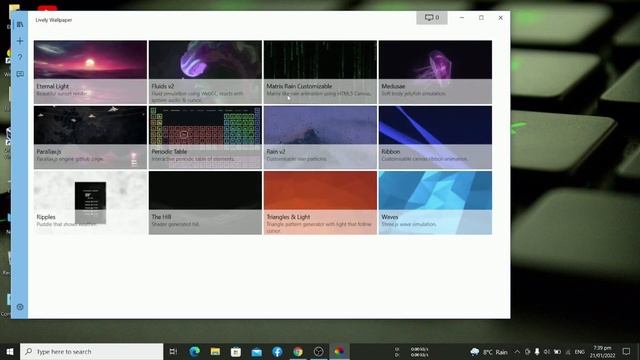Select the Fluids v2 wallpaper
Screen dimensions: 640x360
[205, 72]
